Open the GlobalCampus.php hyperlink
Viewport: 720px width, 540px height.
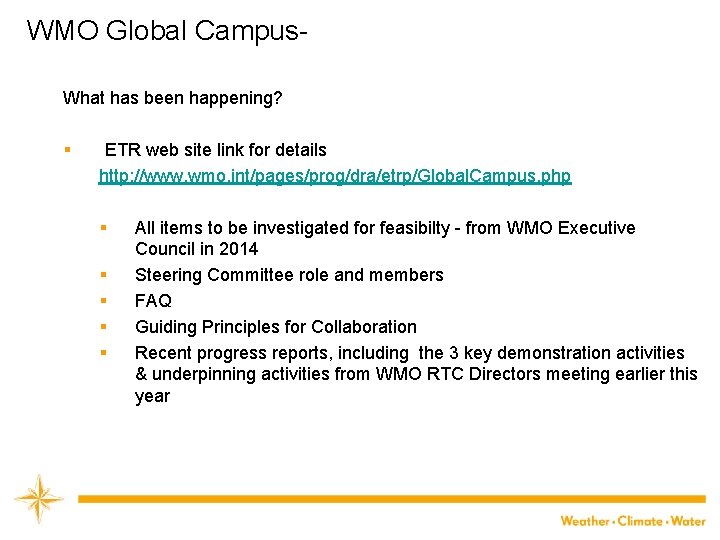pos(335,176)
